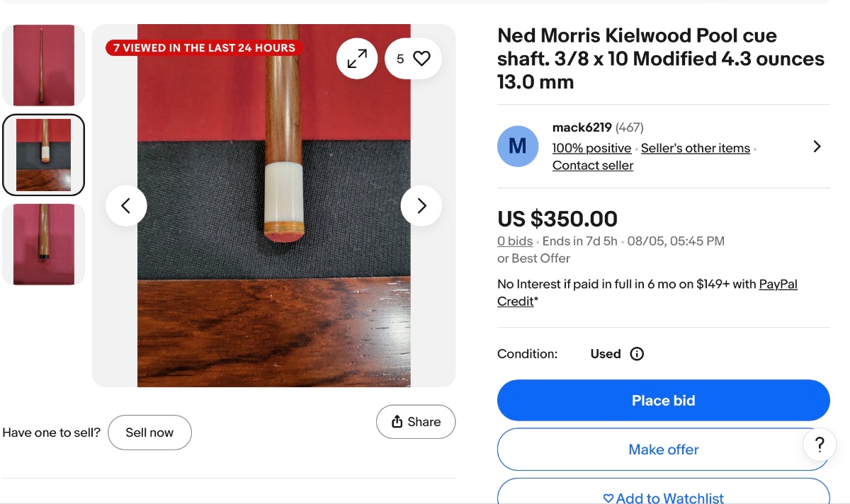Place a bid on the cue shaft
Image resolution: width=850 pixels, height=504 pixels.
[663, 401]
